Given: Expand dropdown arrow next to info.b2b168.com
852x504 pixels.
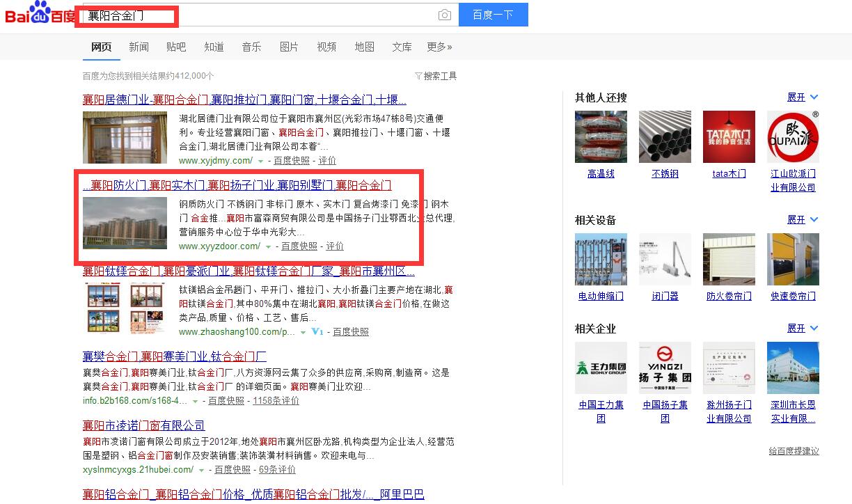Looking at the screenshot, I should click(x=196, y=401).
